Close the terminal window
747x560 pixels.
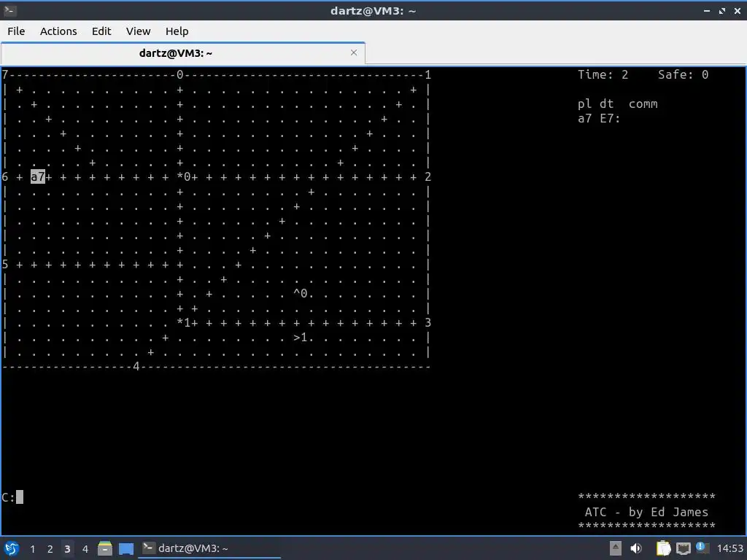(738, 10)
